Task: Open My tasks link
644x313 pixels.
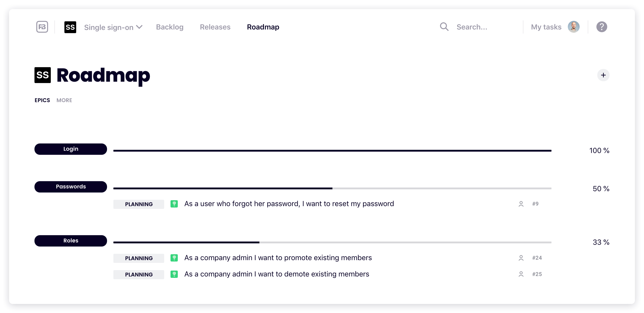Action: (546, 27)
